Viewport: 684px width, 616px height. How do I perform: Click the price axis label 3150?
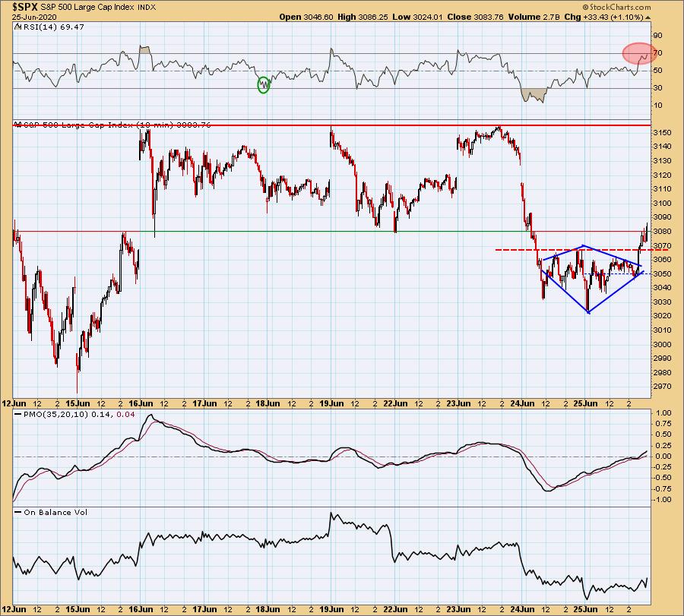click(662, 132)
